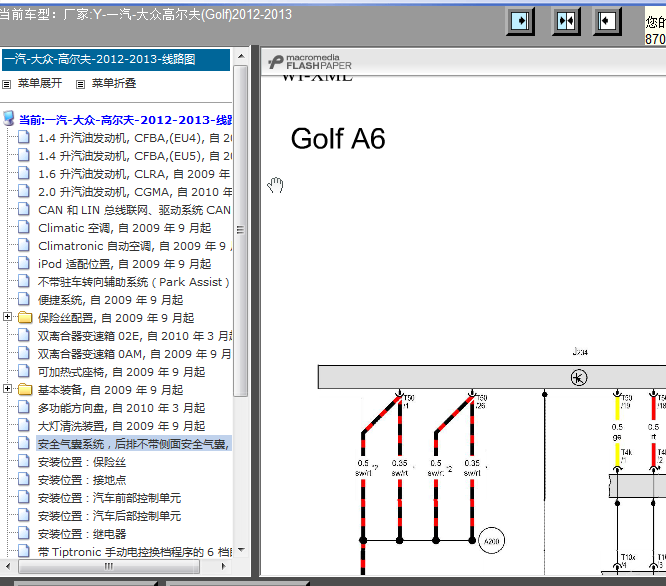The height and width of the screenshot is (586, 666).
Task: Expand the 保险丝配置 folder node
Action: click(7, 317)
